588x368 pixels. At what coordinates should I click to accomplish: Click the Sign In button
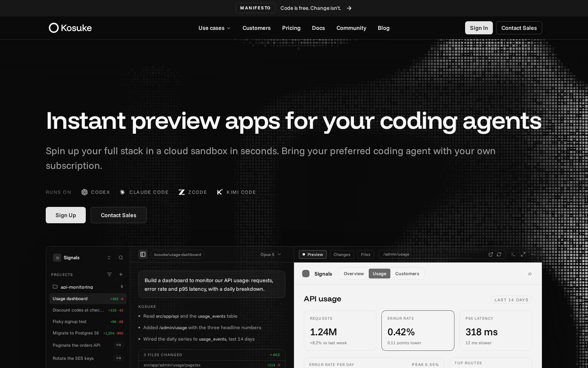point(479,28)
